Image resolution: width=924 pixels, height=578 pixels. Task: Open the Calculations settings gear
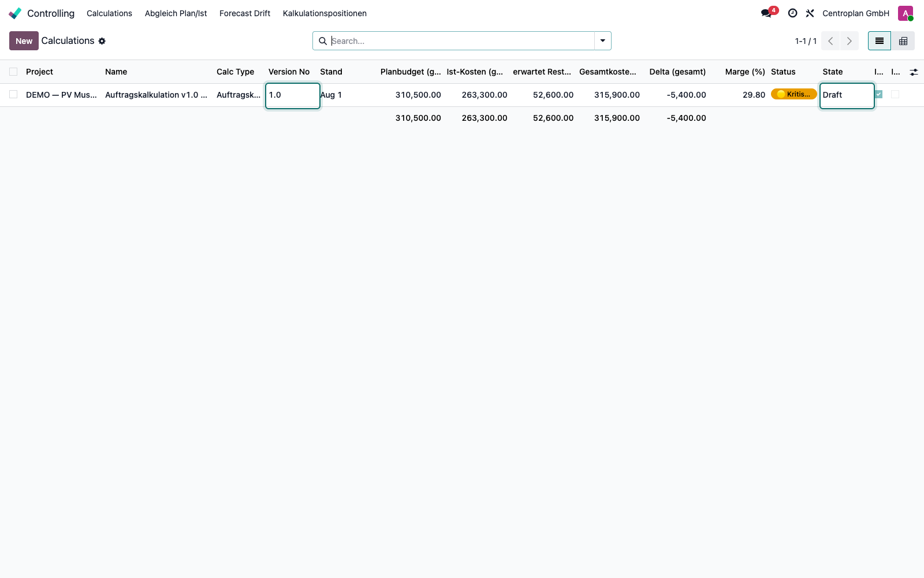[x=102, y=41]
